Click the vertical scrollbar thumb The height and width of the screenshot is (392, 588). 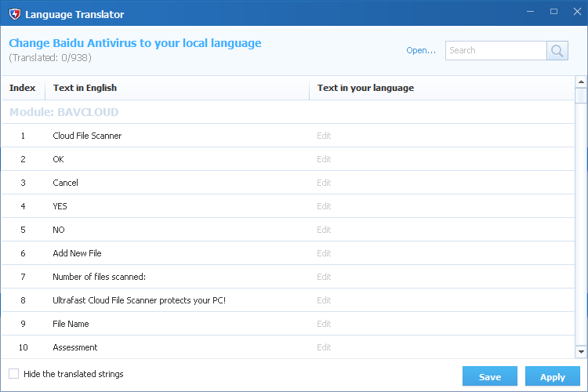coord(581,96)
